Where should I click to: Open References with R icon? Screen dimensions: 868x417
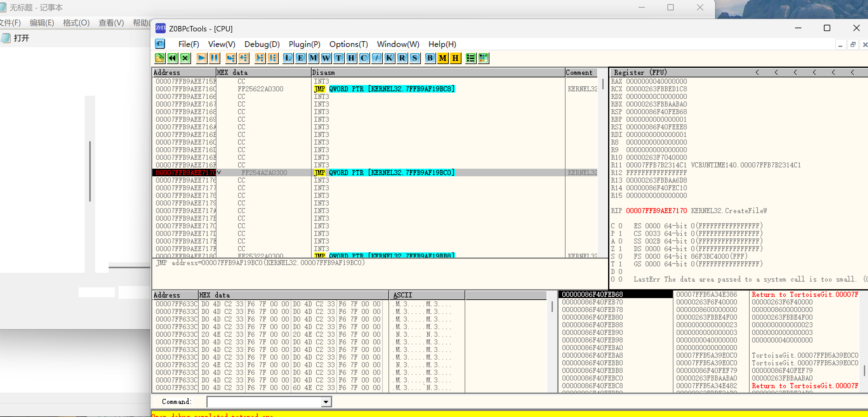(x=402, y=58)
